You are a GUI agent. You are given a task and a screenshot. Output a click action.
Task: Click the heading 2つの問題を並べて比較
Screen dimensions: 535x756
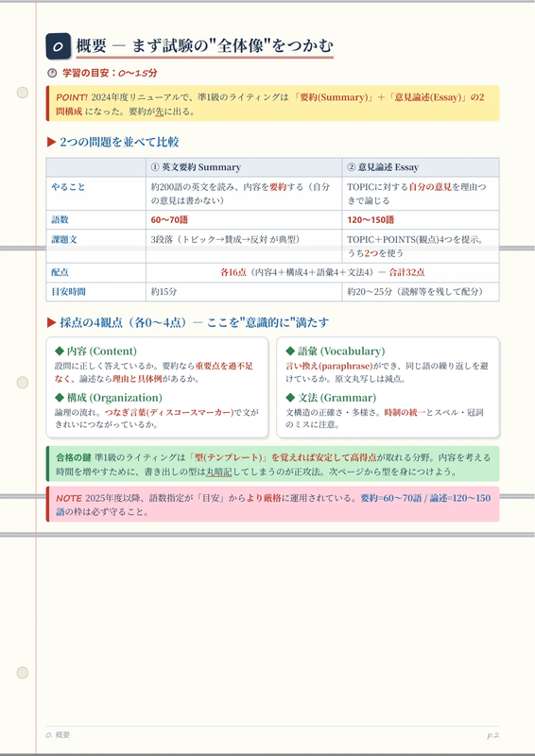click(x=120, y=143)
